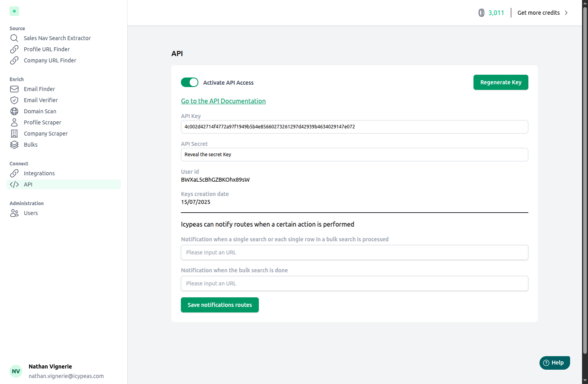Go to Email Verifier label
588x384 pixels.
(x=41, y=100)
